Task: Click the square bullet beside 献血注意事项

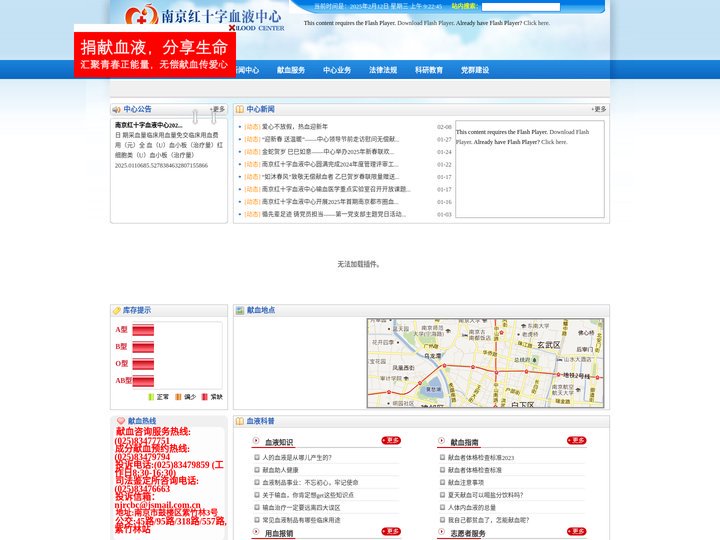Action: point(443,482)
